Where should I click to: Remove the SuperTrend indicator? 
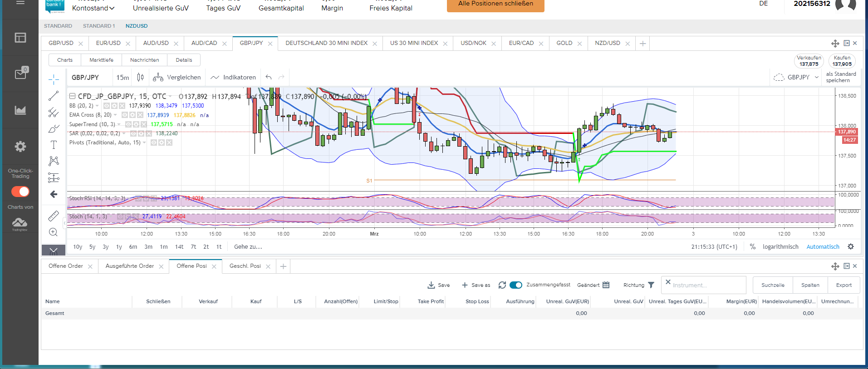pyautogui.click(x=143, y=124)
